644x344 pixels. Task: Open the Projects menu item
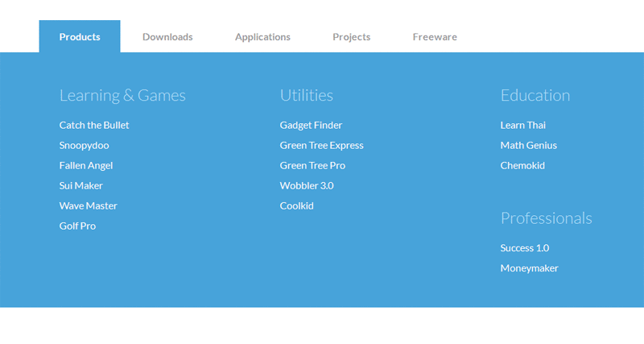(x=351, y=37)
